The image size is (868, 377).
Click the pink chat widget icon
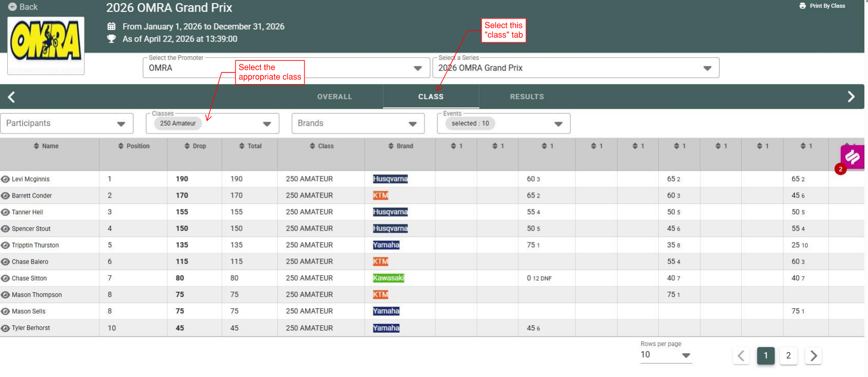point(852,157)
